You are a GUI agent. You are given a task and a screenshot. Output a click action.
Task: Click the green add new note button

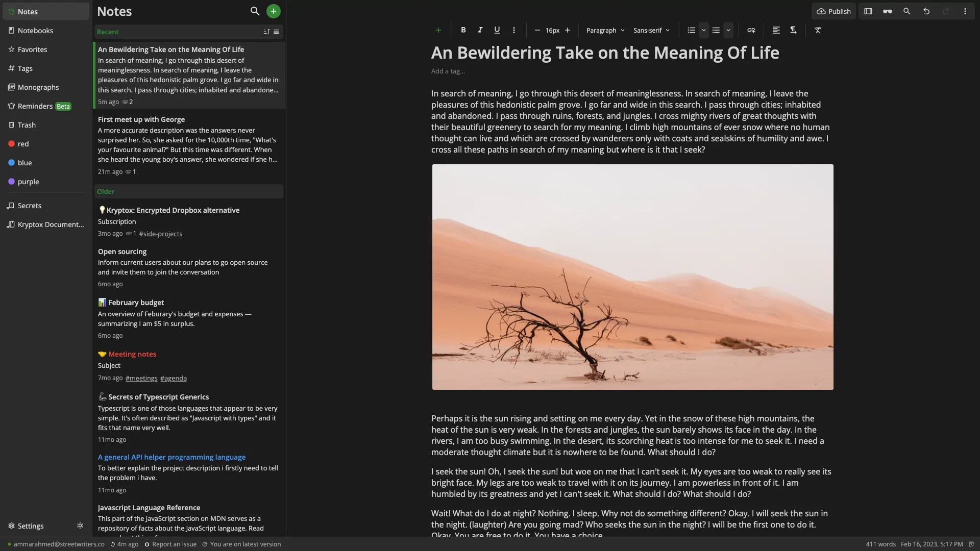[x=274, y=11]
